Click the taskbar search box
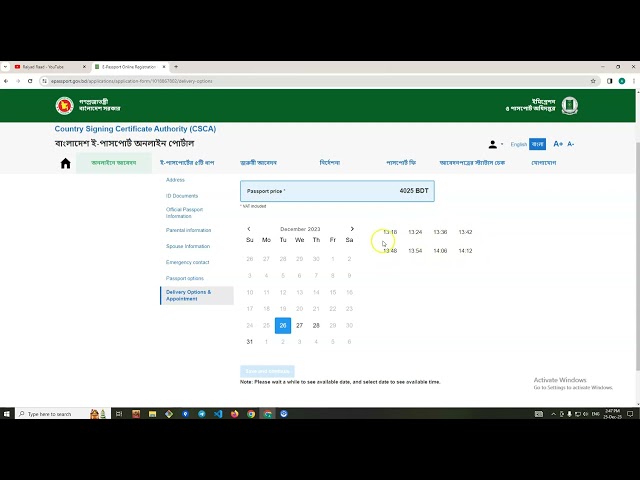 pos(63,414)
